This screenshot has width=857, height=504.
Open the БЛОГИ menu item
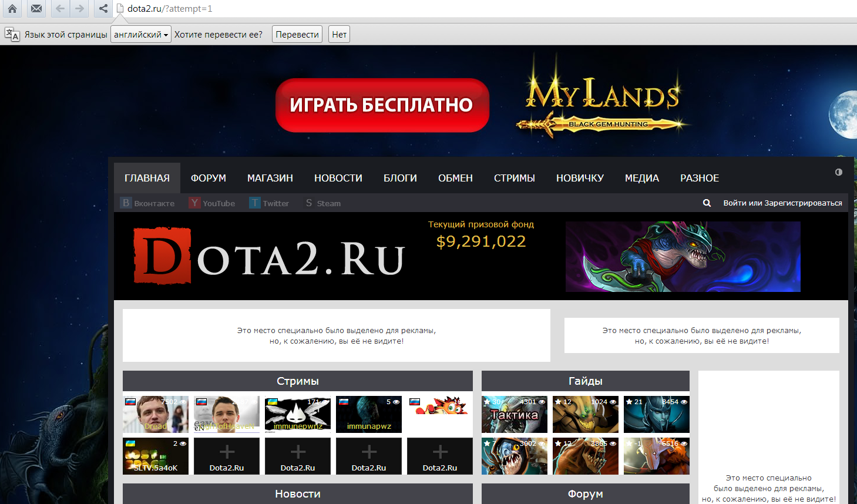(400, 178)
